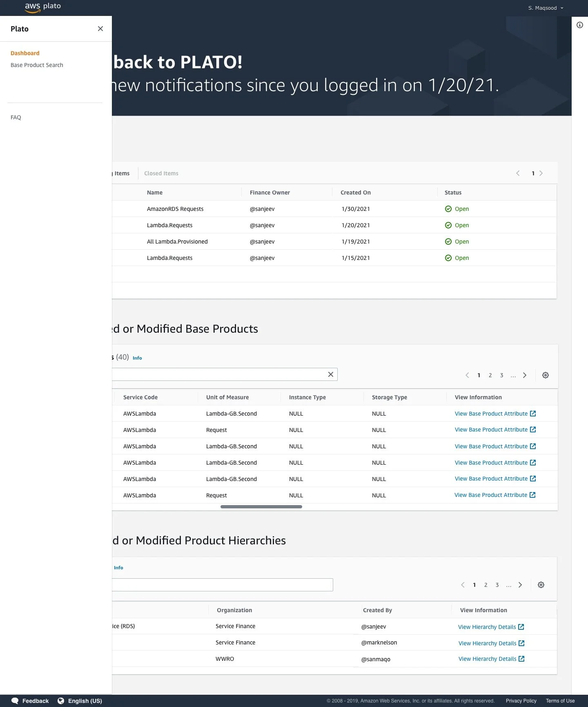This screenshot has height=707, width=588.
Task: Sort items by Finance Owner column
Action: pyautogui.click(x=270, y=192)
